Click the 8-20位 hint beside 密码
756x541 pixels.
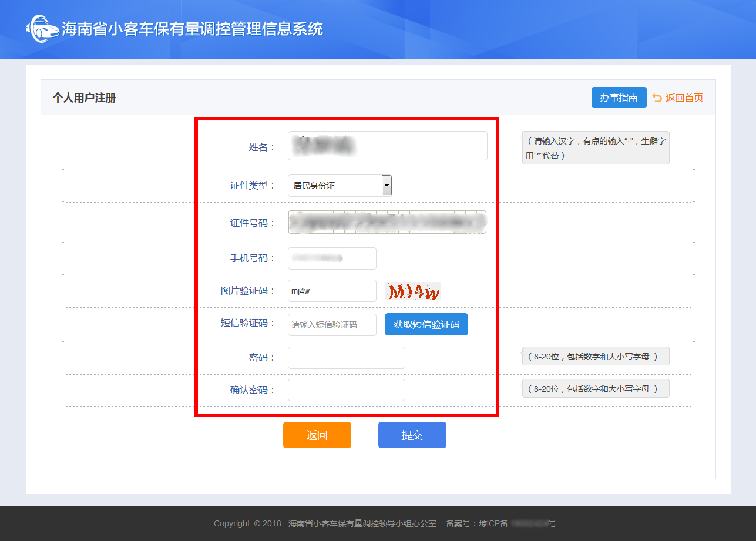[595, 357]
